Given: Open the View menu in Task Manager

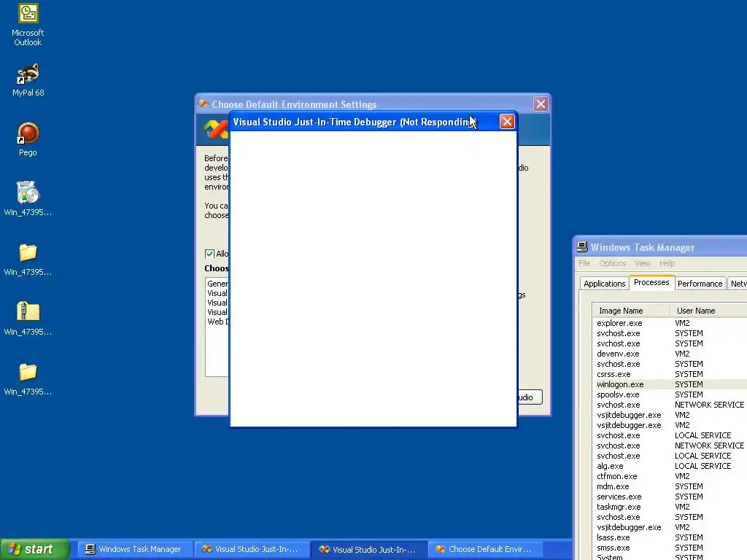Looking at the screenshot, I should click(x=643, y=263).
